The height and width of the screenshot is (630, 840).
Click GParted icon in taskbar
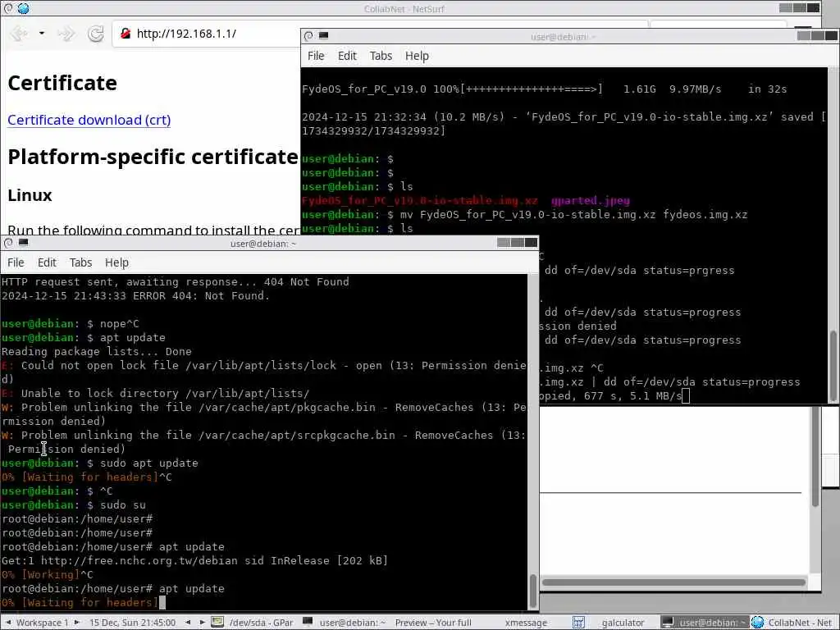pos(217,623)
